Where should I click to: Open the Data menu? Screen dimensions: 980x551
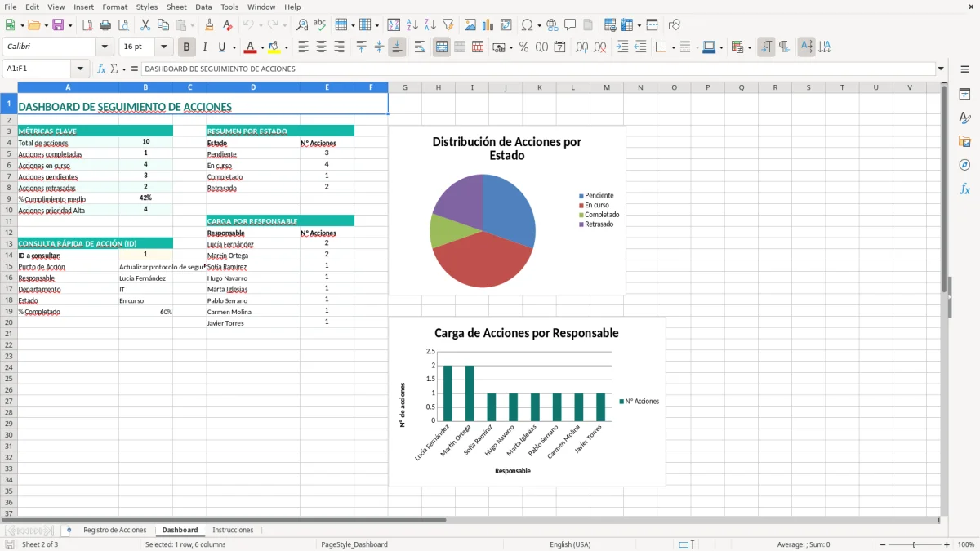pos(203,7)
